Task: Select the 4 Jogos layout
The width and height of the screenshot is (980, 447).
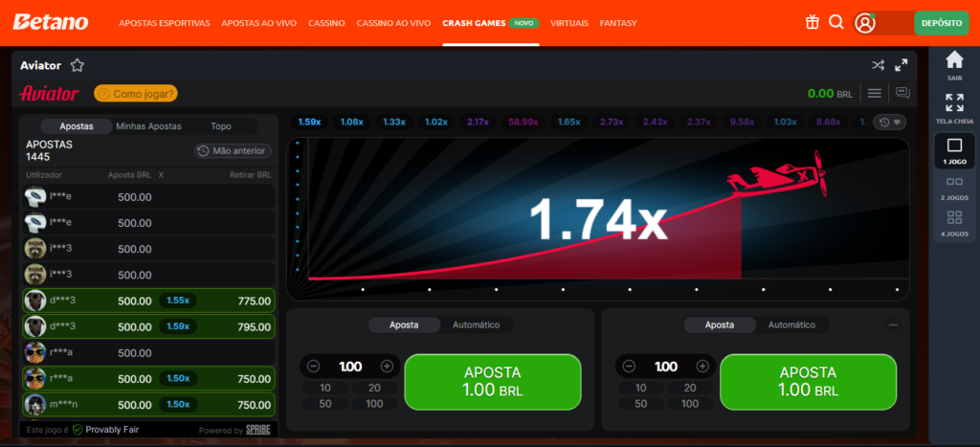Action: (954, 224)
